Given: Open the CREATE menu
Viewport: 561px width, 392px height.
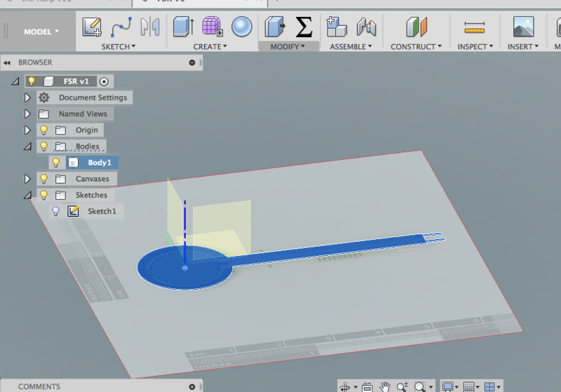Looking at the screenshot, I should tap(210, 46).
